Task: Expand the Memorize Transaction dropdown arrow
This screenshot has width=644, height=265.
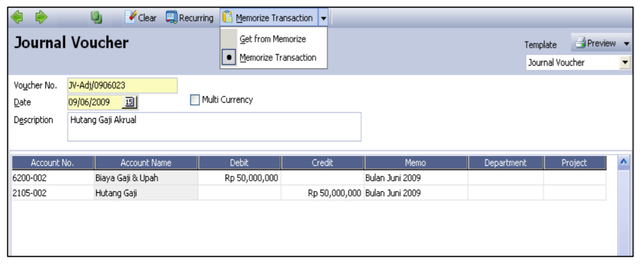Action: click(323, 19)
